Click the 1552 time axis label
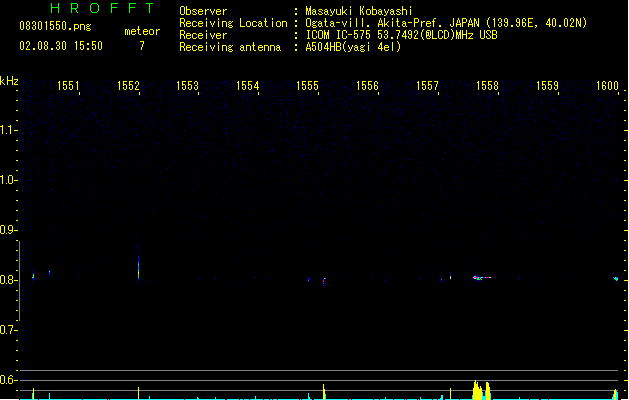Viewport: 629px width, 400px height. tap(128, 86)
